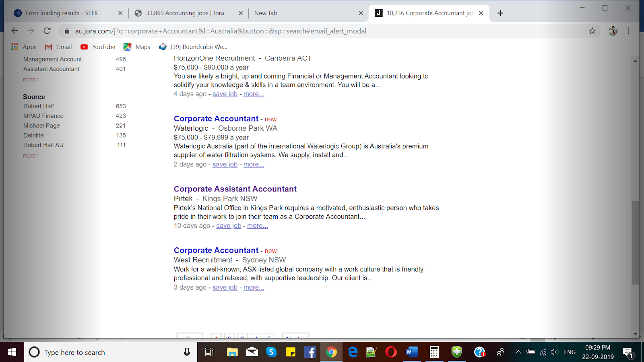Filter by Assistant Accountant title

[x=51, y=69]
